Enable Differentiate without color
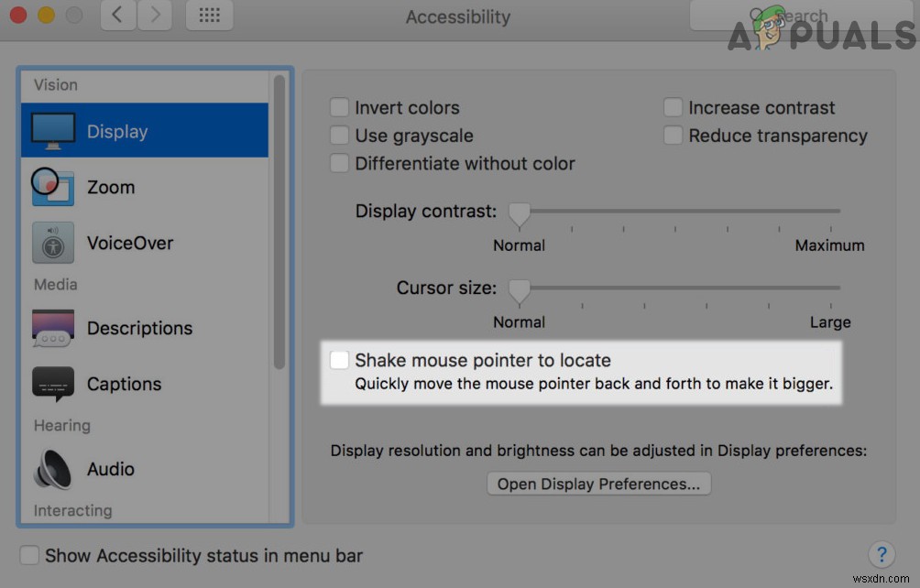This screenshot has height=588, width=920. [x=339, y=164]
